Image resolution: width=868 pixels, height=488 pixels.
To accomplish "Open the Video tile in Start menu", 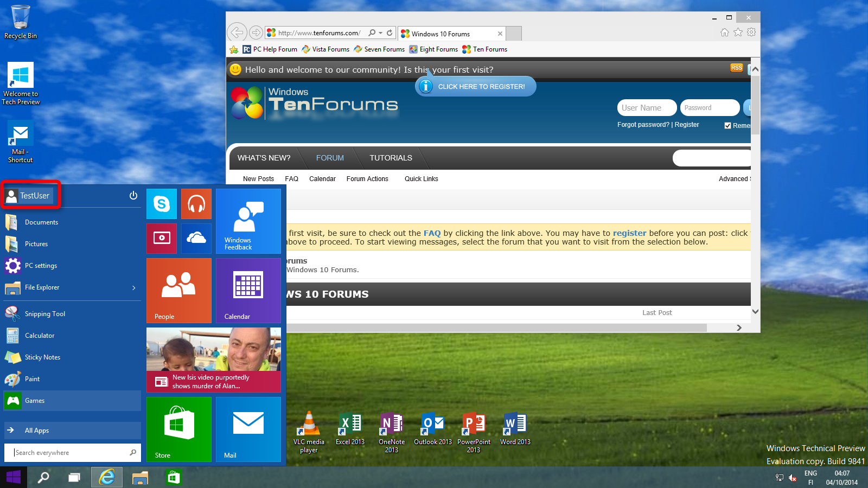I will tap(162, 239).
